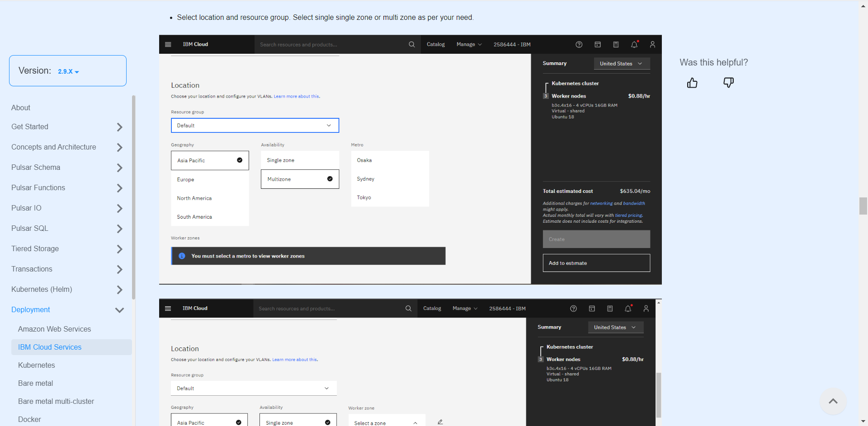The width and height of the screenshot is (868, 426).
Task: Click cloud shell terminal icon in first screenshot
Action: (x=597, y=44)
